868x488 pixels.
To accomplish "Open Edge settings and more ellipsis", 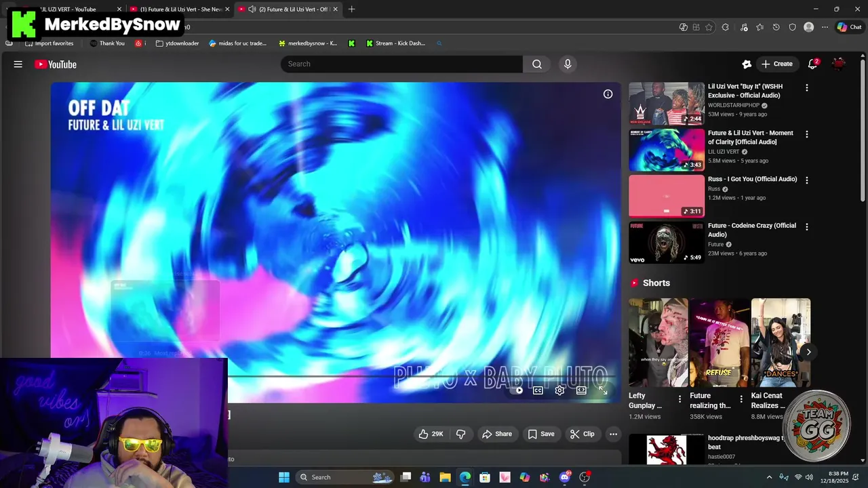I will coord(825,27).
